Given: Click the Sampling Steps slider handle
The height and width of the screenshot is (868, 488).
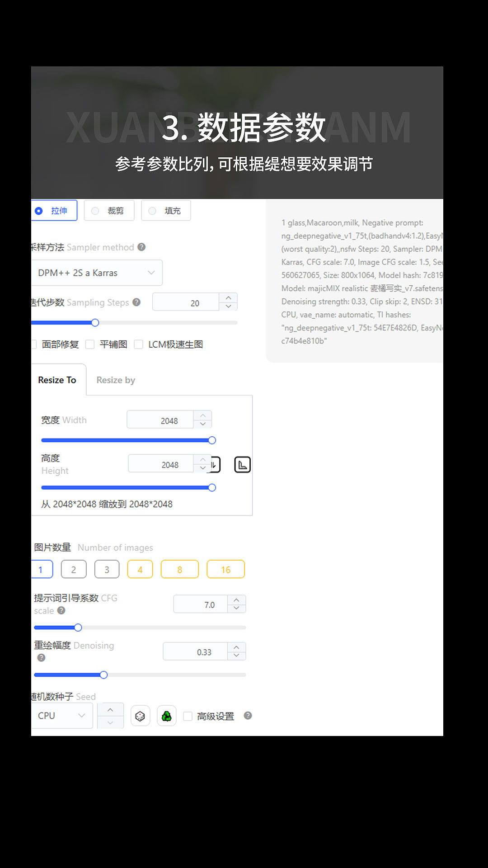Looking at the screenshot, I should 95,323.
